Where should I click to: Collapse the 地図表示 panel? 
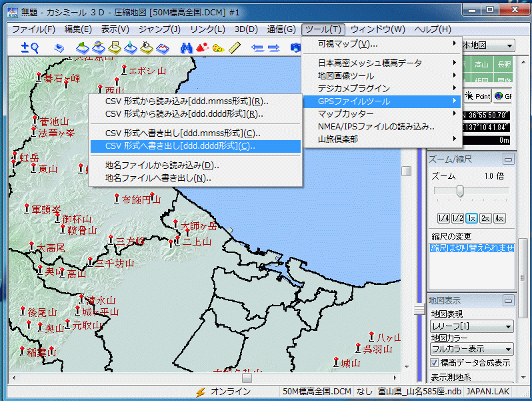508,301
